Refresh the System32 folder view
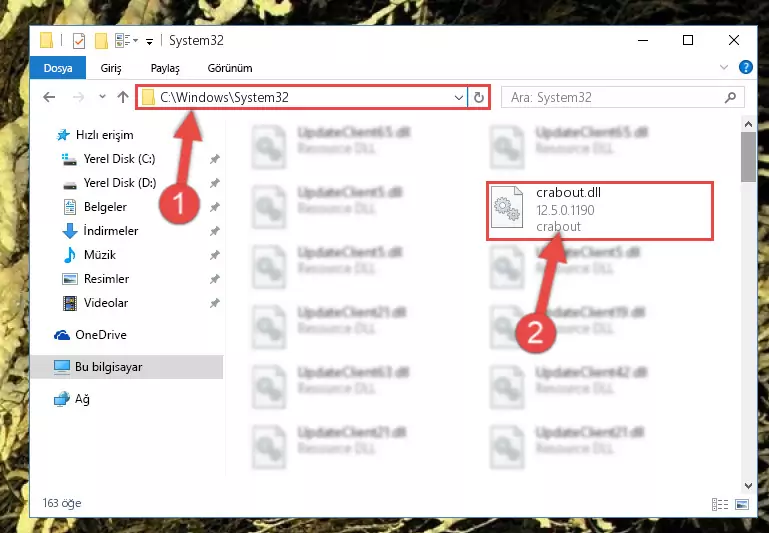This screenshot has width=769, height=533. click(x=479, y=98)
